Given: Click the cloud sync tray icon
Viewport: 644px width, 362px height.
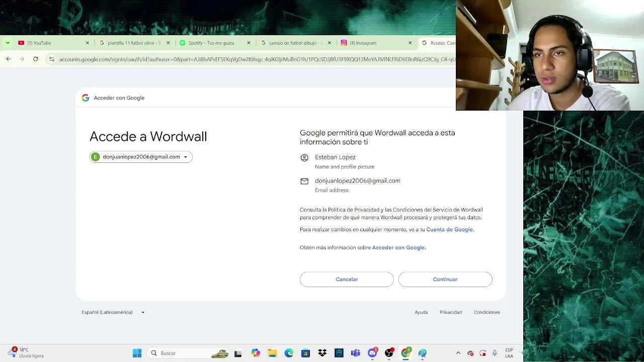Looking at the screenshot, I should pyautogui.click(x=470, y=353).
